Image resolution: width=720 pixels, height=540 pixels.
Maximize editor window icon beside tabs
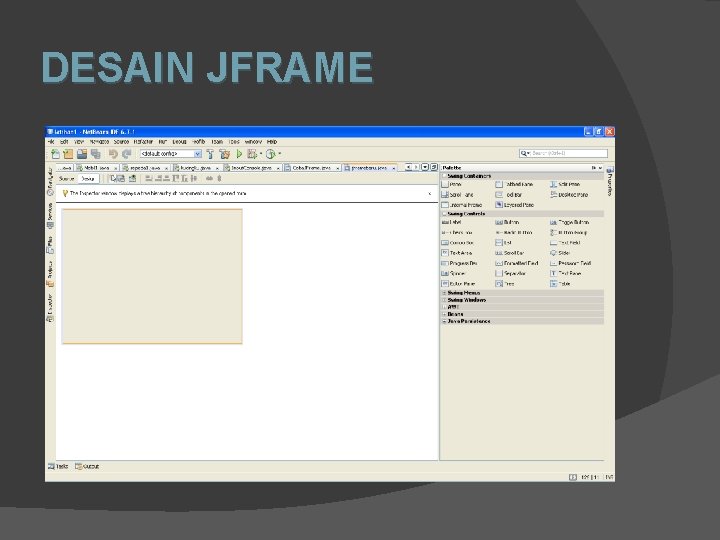click(433, 168)
